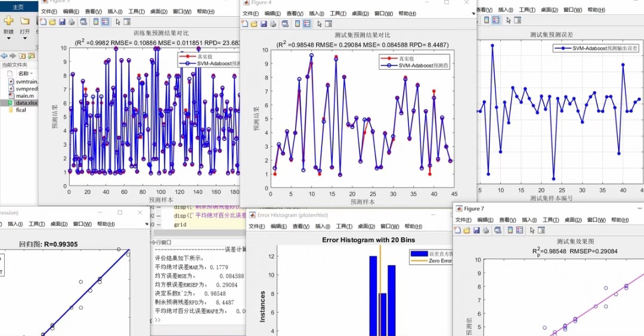Click New Figure icon in Figure 3 toolbar

pyautogui.click(x=43, y=21)
